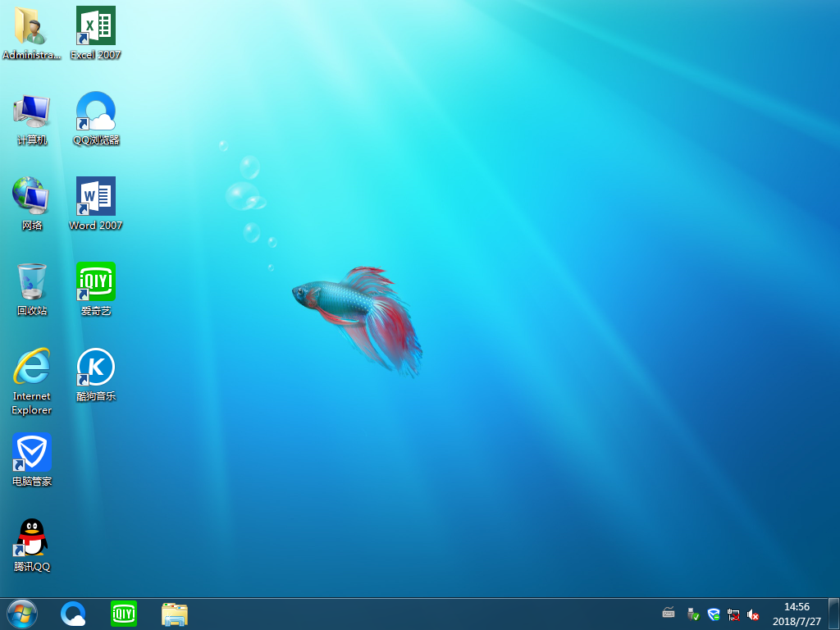This screenshot has height=630, width=840.
Task: Open Windows Explorer taskbar icon
Action: click(x=175, y=614)
